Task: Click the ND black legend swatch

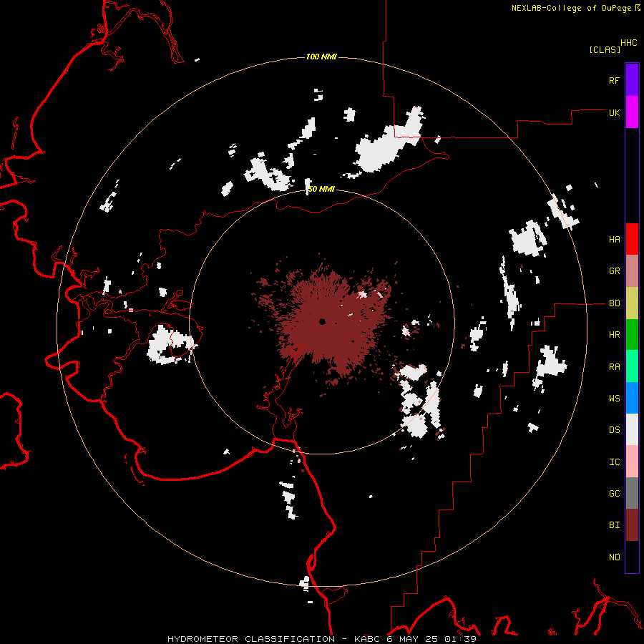Action: point(632,557)
